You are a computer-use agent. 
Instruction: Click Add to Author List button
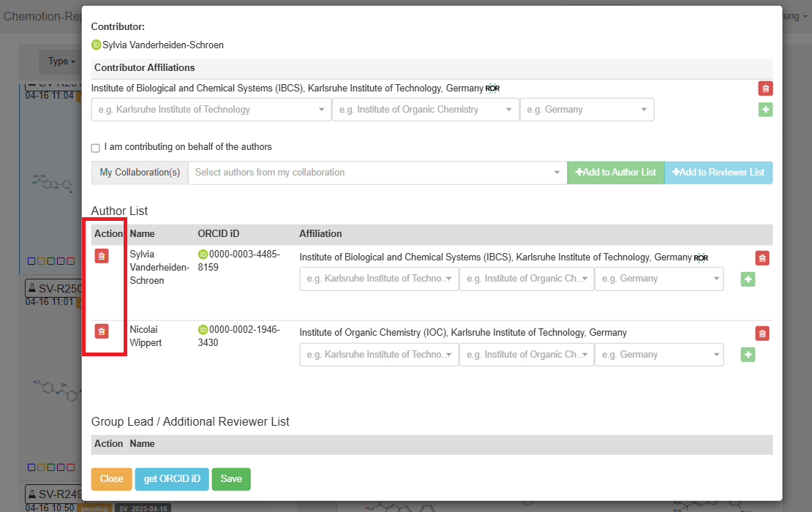click(615, 173)
